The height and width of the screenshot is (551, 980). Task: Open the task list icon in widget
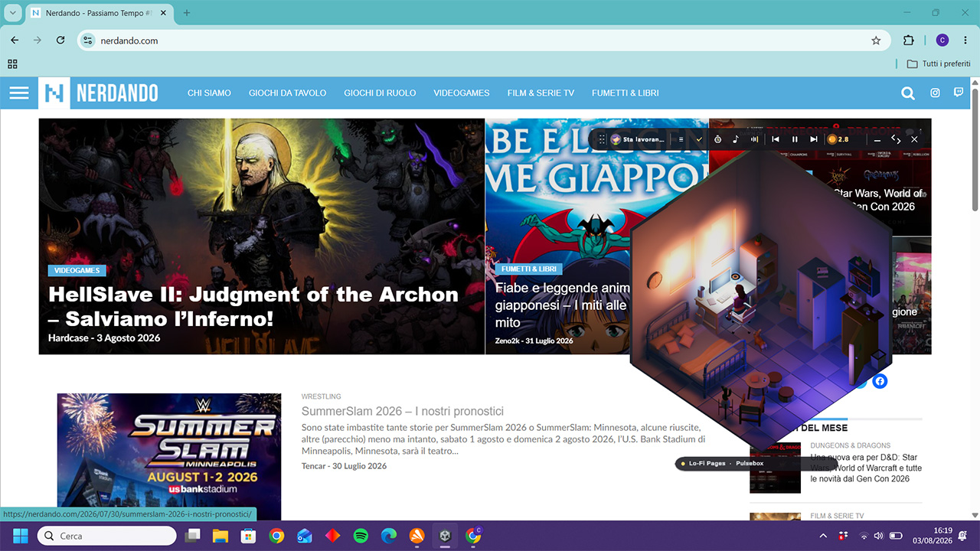[681, 139]
